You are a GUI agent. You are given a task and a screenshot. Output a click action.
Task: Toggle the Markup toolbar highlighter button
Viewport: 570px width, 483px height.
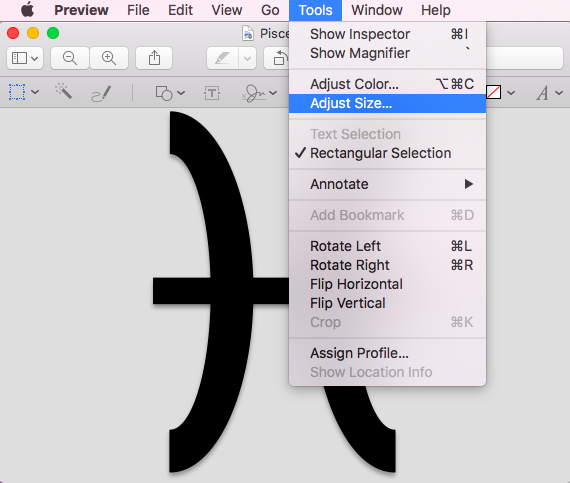tap(222, 58)
